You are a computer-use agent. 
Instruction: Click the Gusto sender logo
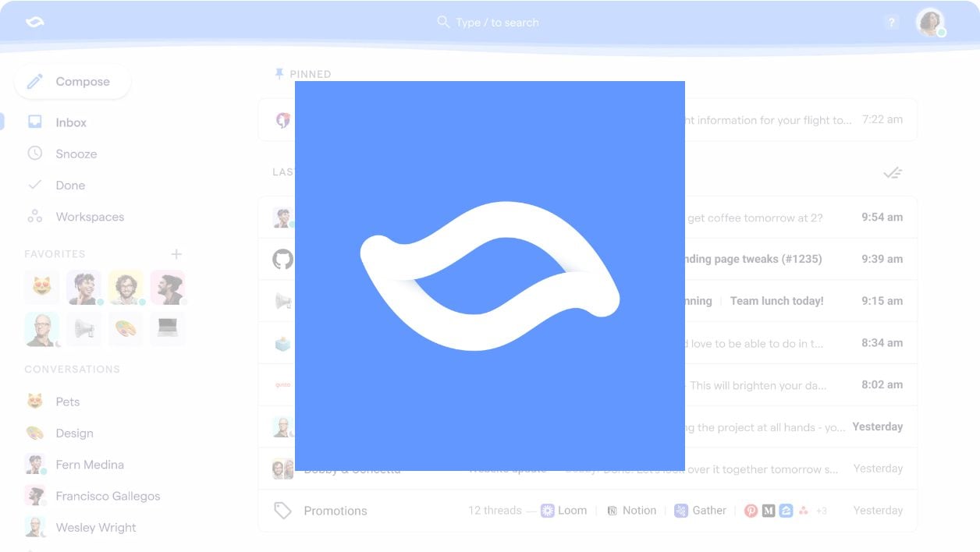[282, 385]
